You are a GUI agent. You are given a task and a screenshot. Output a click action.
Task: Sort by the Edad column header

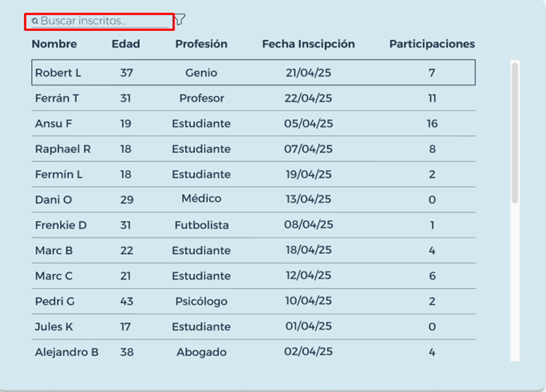pos(126,44)
